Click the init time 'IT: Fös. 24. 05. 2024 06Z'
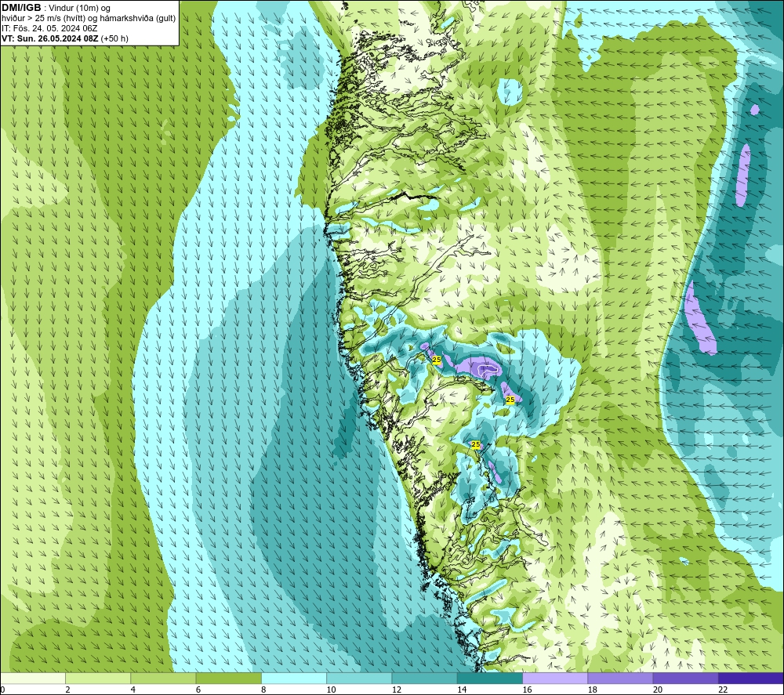 pos(49,28)
